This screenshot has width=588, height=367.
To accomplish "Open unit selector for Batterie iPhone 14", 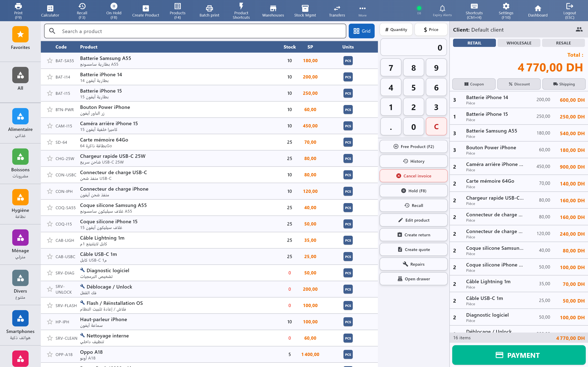I will (348, 77).
